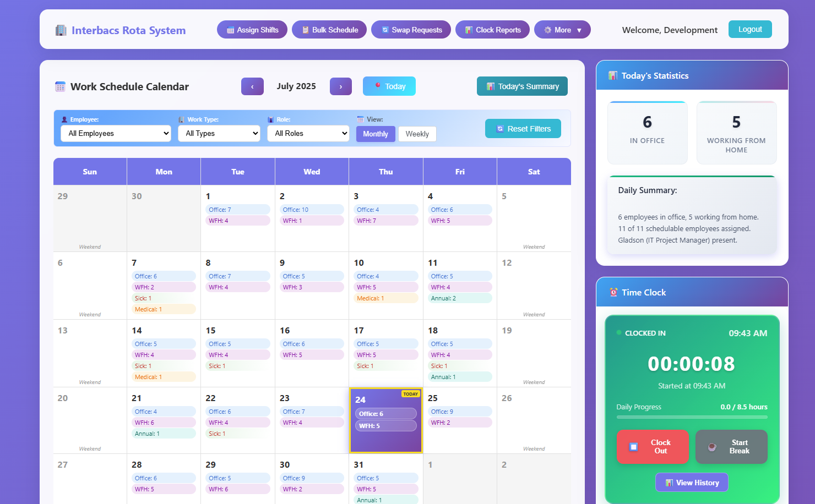
Task: Open Bulk Schedule page
Action: [x=329, y=30]
